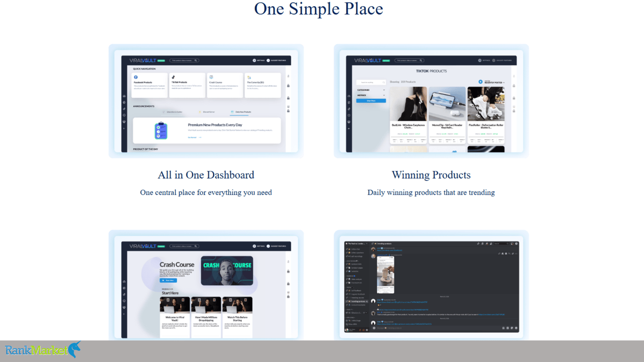Click the One Simple Place page heading

(319, 8)
